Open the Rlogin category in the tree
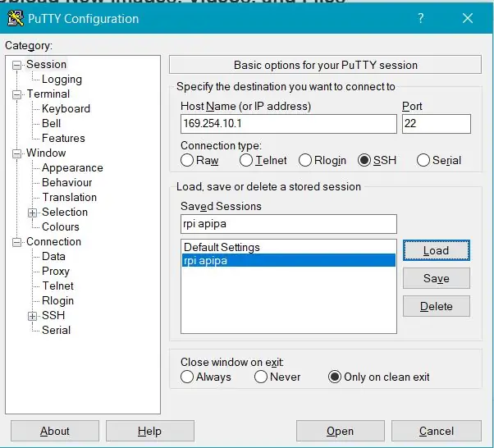The width and height of the screenshot is (494, 448). (57, 301)
